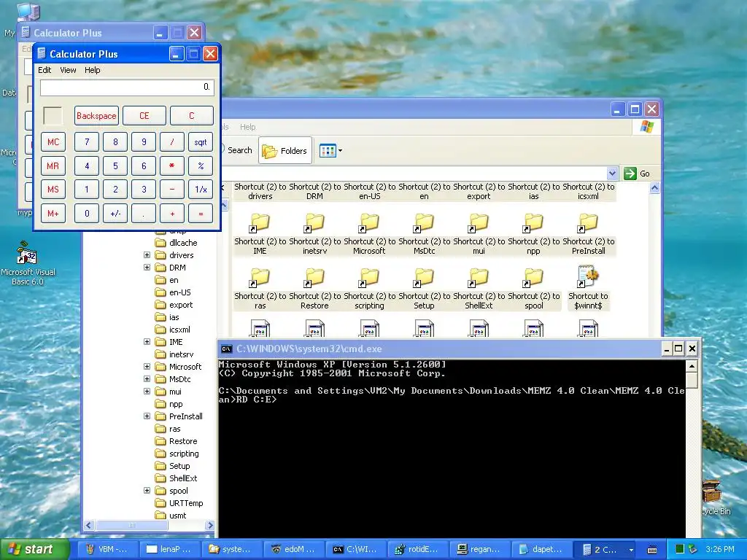Click the Go button next to address bar

[x=638, y=174]
